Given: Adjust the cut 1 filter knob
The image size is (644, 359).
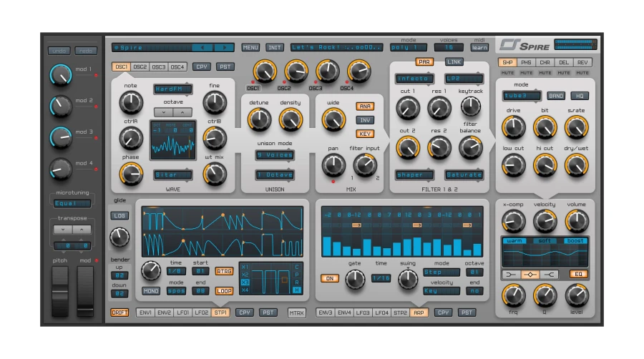Looking at the screenshot, I should [407, 108].
